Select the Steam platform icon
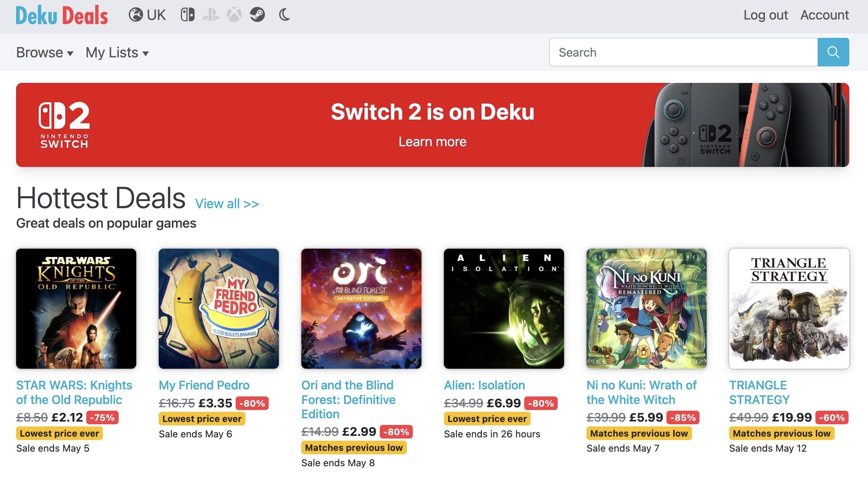 pyautogui.click(x=257, y=15)
